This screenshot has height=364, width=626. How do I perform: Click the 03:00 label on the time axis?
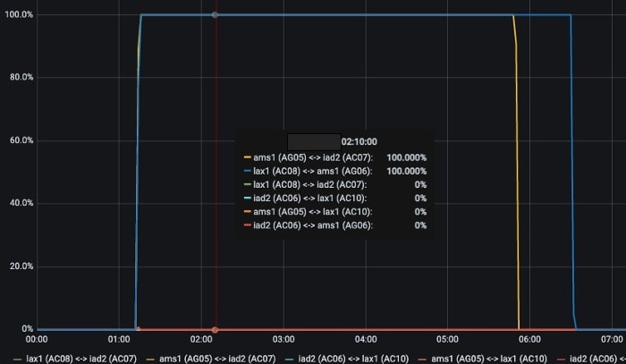click(283, 340)
